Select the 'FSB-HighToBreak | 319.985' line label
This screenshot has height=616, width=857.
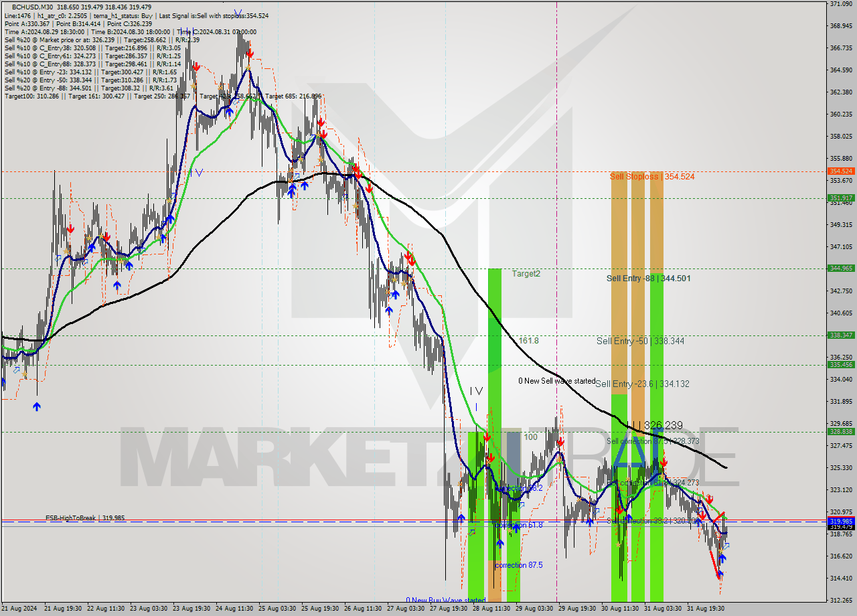click(85, 518)
